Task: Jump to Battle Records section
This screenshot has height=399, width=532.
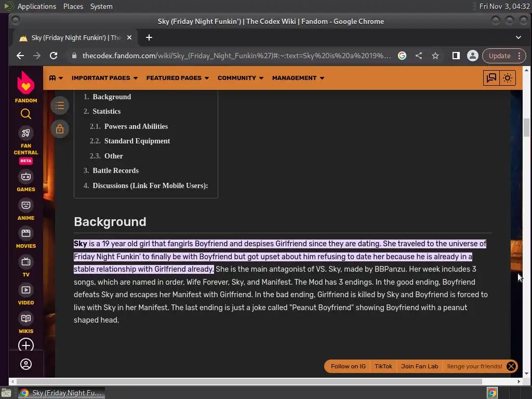Action: 116,170
